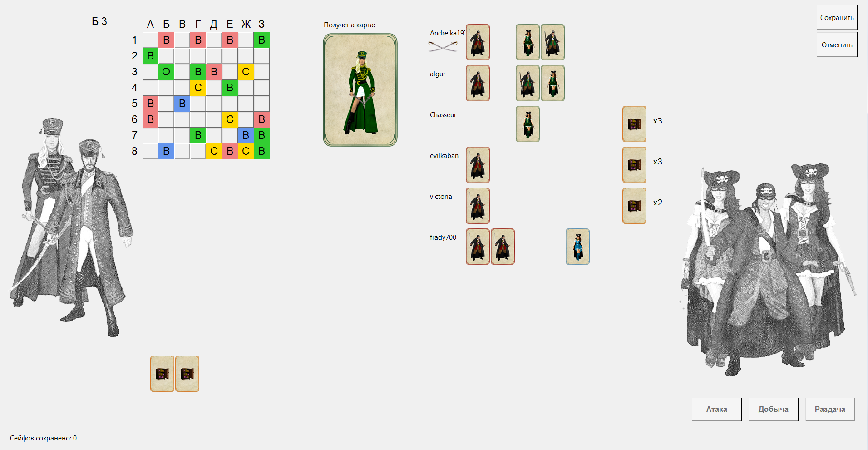Select the red B cell at Г1
868x450 pixels.
click(198, 40)
